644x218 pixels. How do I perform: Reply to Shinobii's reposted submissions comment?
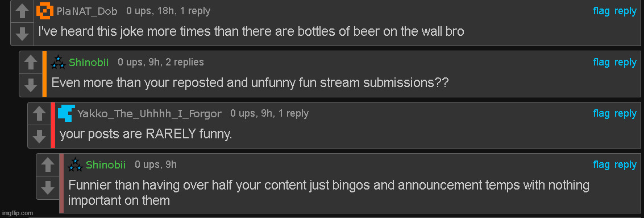tap(625, 63)
